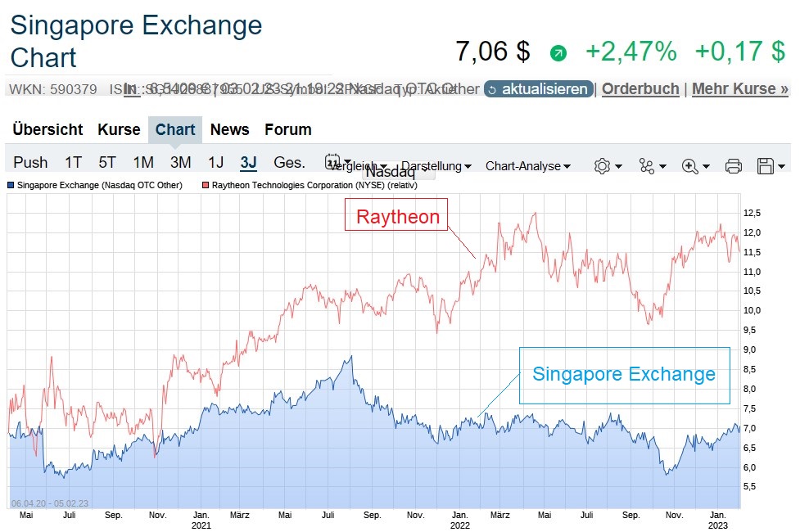800x532 pixels.
Task: Expand the Darstellung dropdown
Action: [x=436, y=166]
